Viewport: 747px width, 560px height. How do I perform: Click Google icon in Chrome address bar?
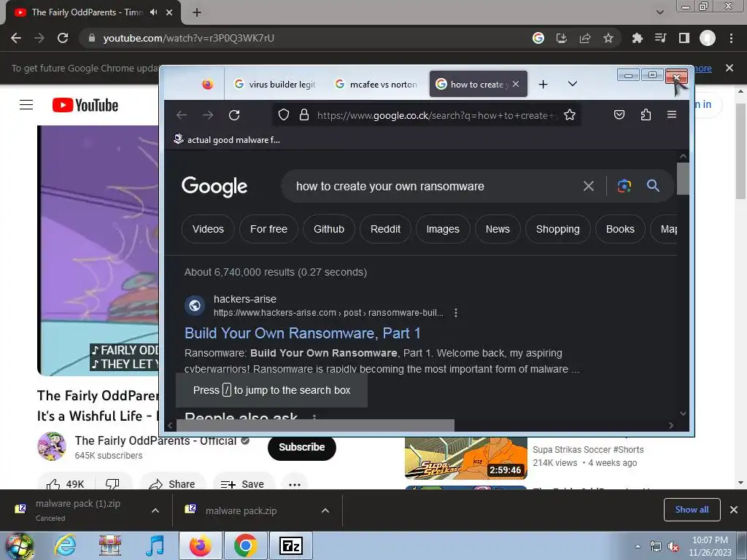click(538, 38)
